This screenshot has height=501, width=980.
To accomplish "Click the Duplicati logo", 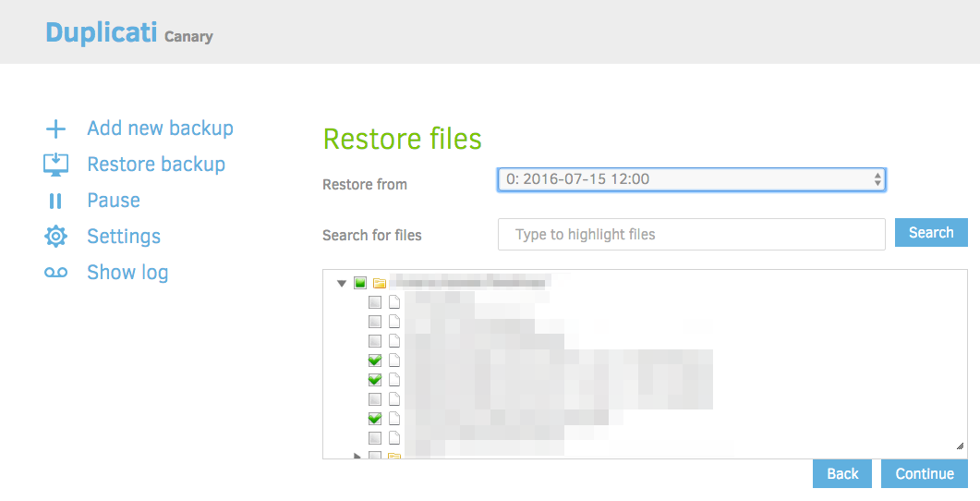I will tap(102, 32).
